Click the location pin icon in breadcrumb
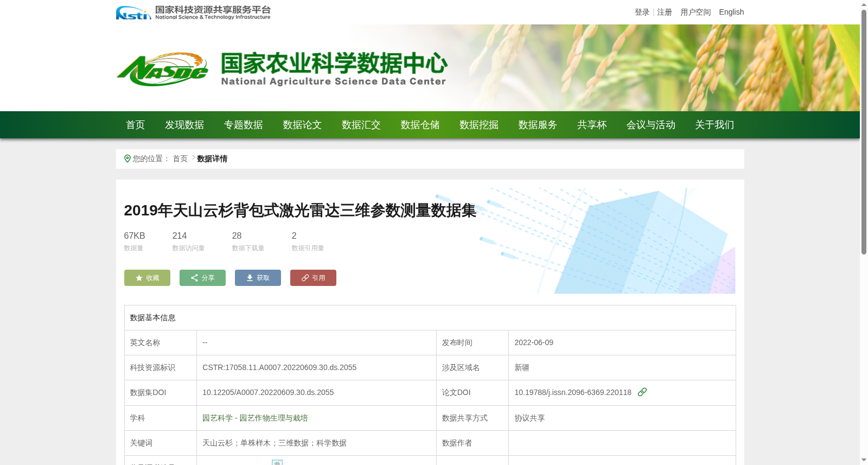The image size is (868, 465). coord(127,158)
